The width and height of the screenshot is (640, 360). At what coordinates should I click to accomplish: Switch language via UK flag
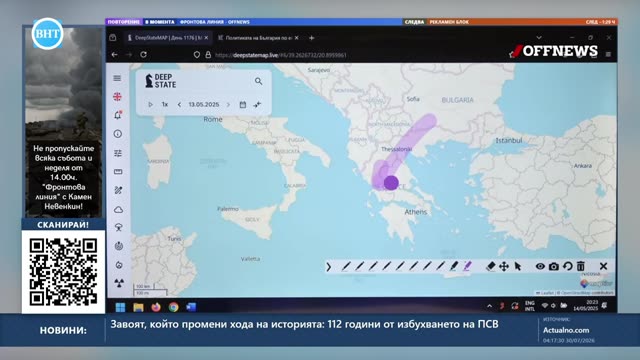[117, 97]
